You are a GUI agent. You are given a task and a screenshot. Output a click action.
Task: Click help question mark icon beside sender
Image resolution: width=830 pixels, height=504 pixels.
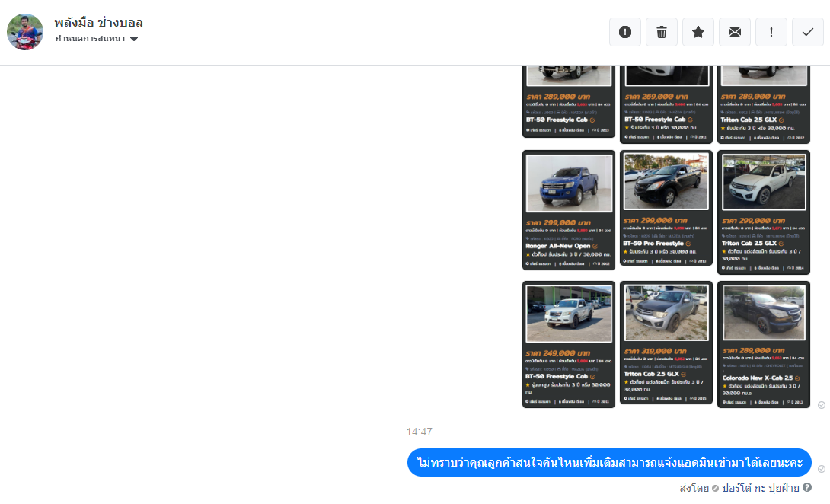(806, 487)
